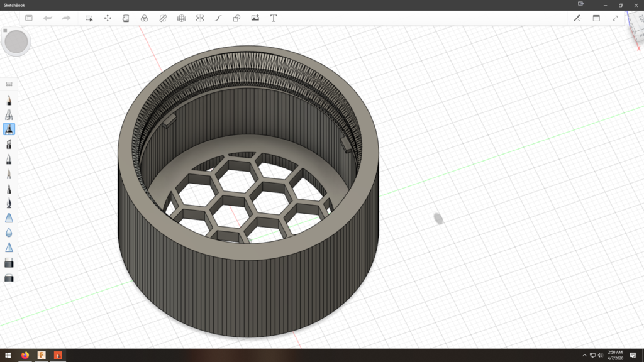Show hidden icons in the system tray

coord(585,355)
